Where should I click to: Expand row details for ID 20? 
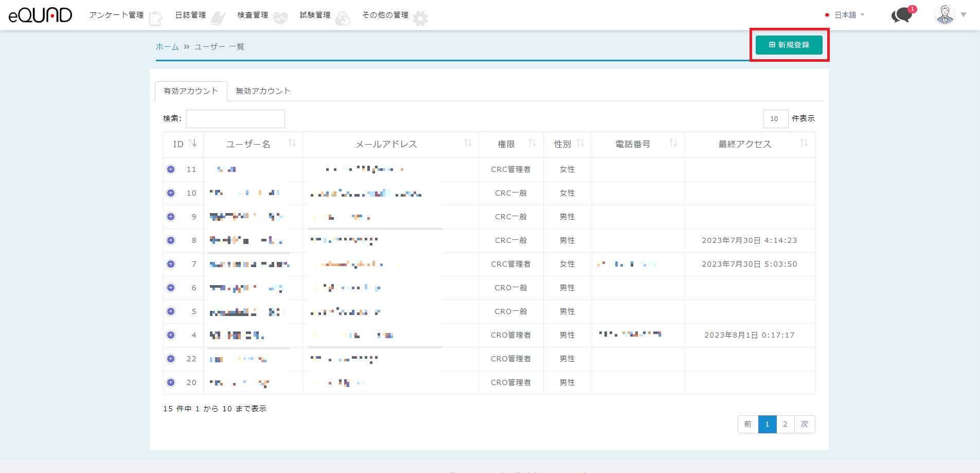pyautogui.click(x=171, y=382)
